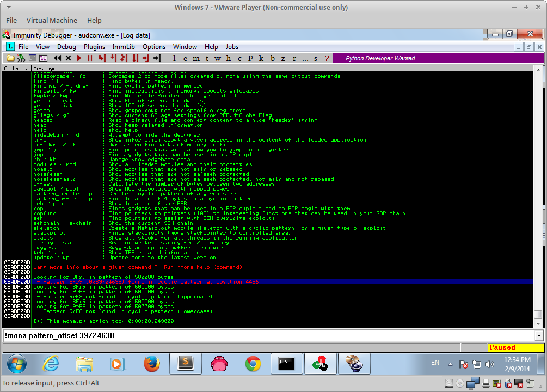The width and height of the screenshot is (547, 392).
Task: Click the Python Developer Wanted banner
Action: (439, 58)
